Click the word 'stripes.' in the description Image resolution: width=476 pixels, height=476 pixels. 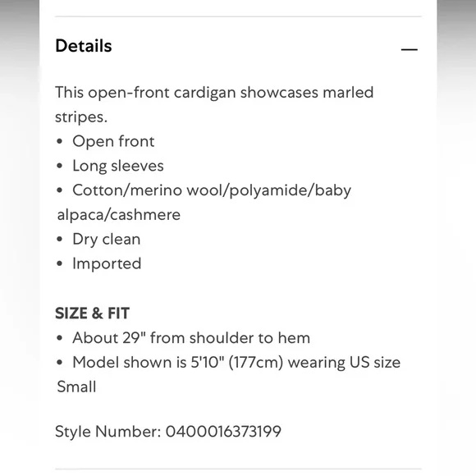click(x=81, y=117)
